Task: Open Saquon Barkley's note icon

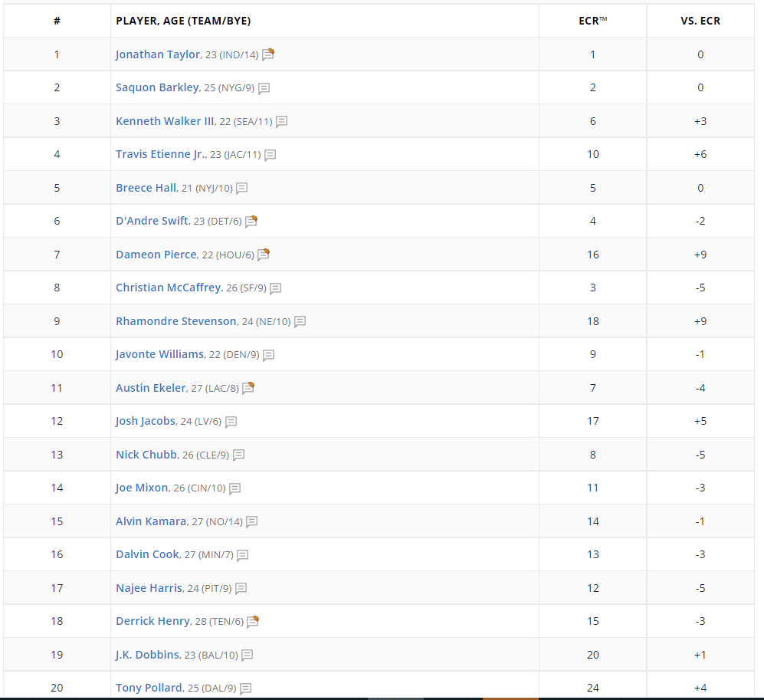Action: coord(264,88)
